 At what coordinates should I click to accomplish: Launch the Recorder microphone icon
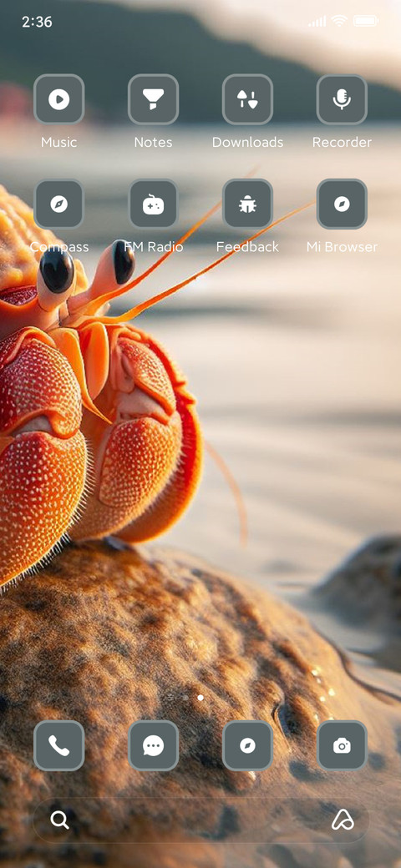click(x=342, y=99)
